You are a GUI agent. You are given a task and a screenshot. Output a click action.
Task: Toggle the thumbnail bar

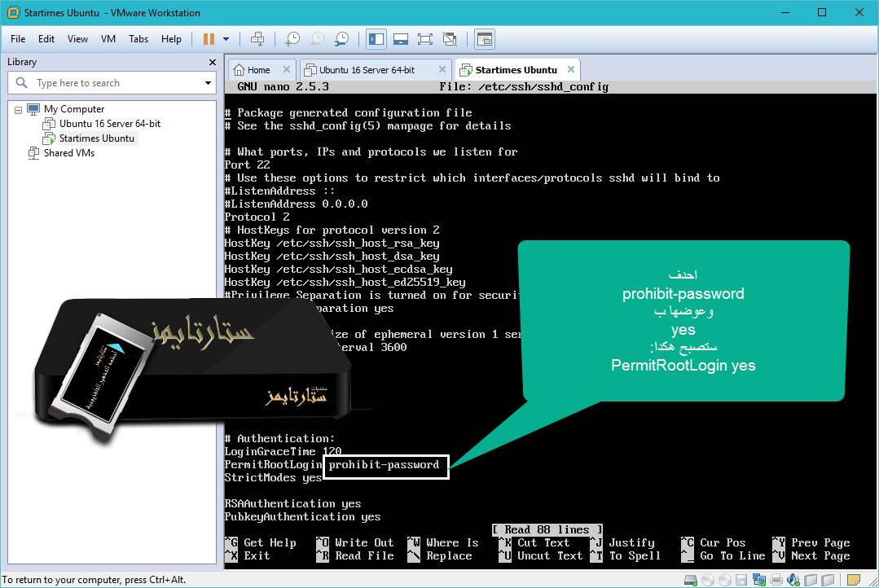[x=401, y=38]
